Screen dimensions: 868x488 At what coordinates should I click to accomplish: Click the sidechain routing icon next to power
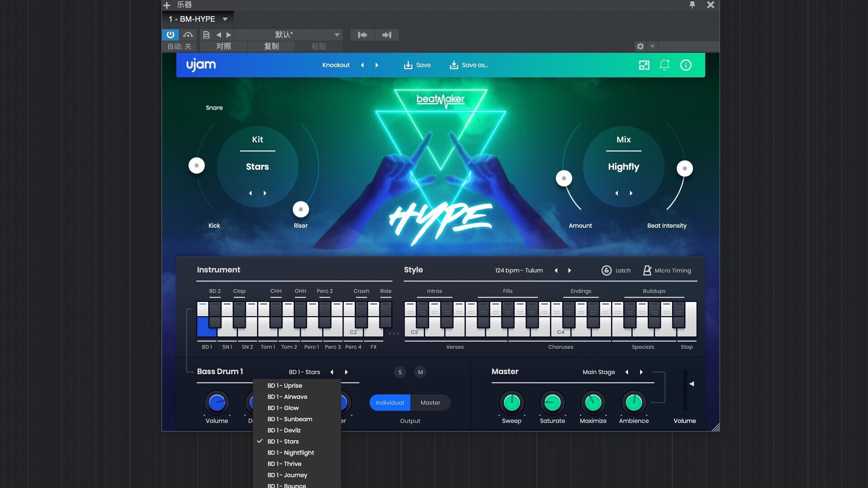pyautogui.click(x=188, y=35)
